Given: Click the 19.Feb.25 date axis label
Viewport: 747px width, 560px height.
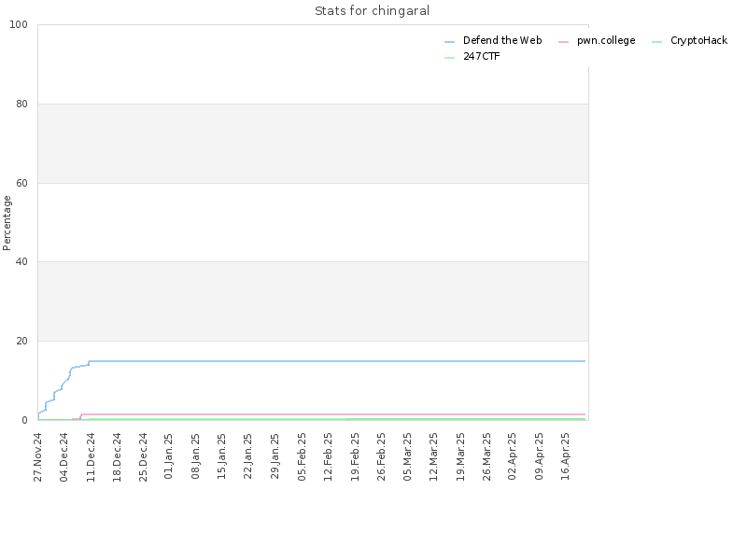Looking at the screenshot, I should 355,457.
